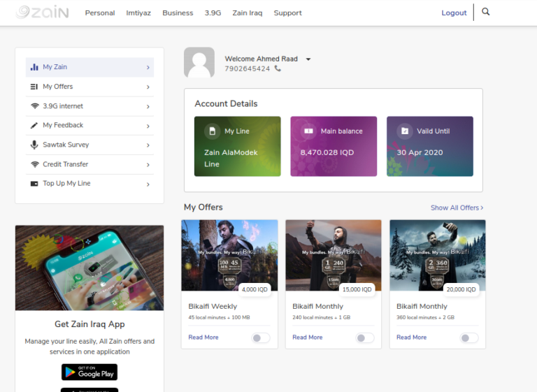Click the 15,000 IQD price tag
Viewport: 537px width, 392px height.
(357, 290)
